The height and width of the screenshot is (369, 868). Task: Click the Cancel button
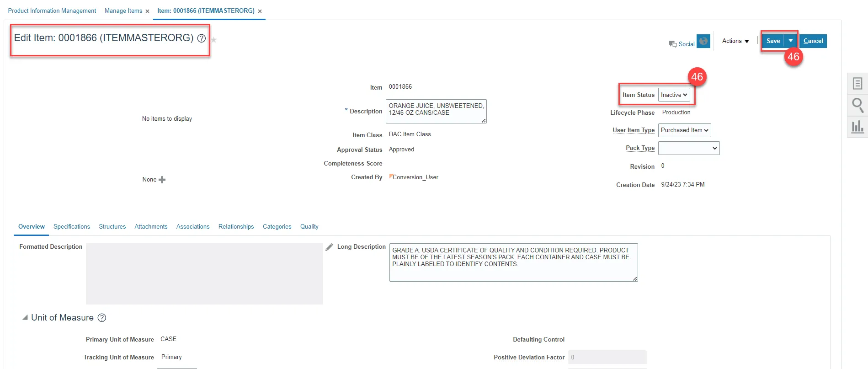[813, 41]
